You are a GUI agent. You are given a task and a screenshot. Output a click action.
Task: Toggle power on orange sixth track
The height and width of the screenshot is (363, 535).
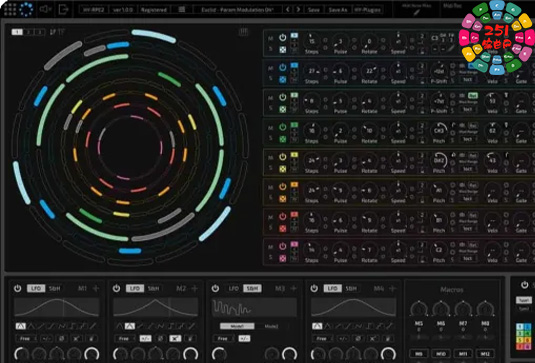pyautogui.click(x=283, y=186)
